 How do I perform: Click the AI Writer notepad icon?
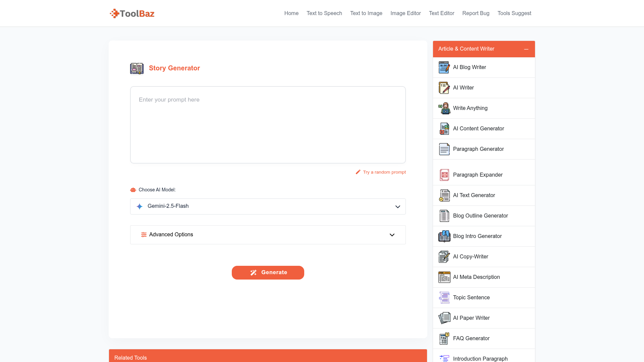point(444,88)
